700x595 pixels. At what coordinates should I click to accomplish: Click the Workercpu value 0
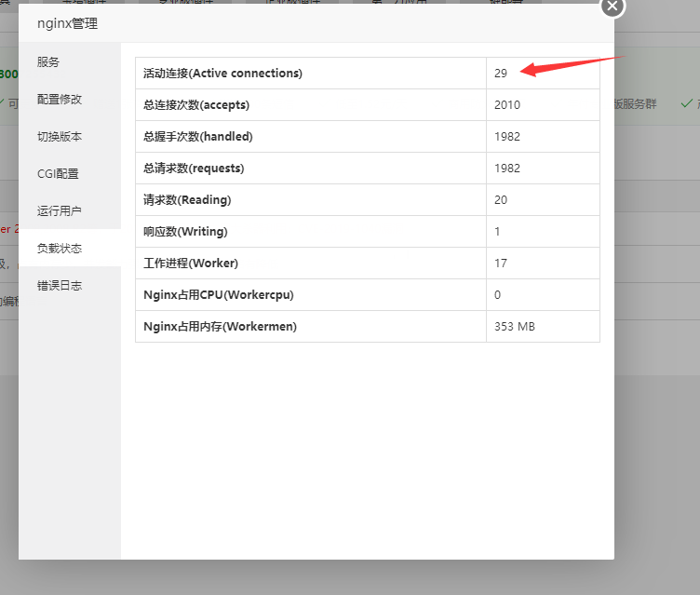pos(497,295)
